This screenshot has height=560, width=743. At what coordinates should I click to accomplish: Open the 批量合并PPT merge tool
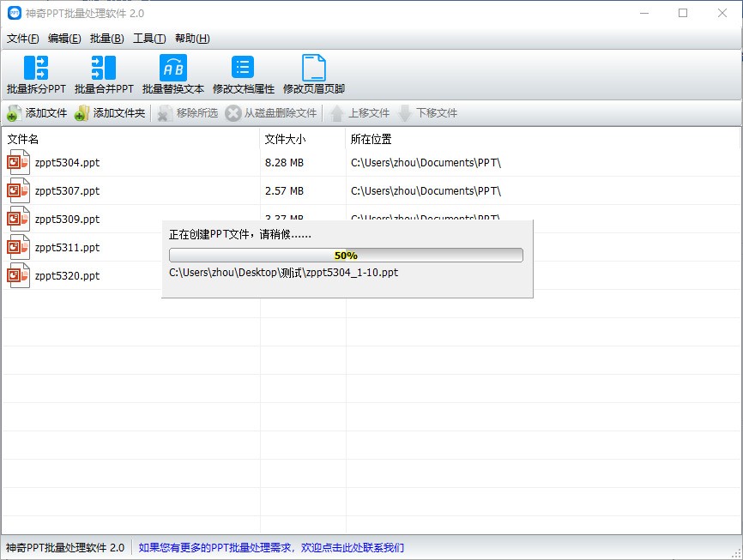coord(104,69)
